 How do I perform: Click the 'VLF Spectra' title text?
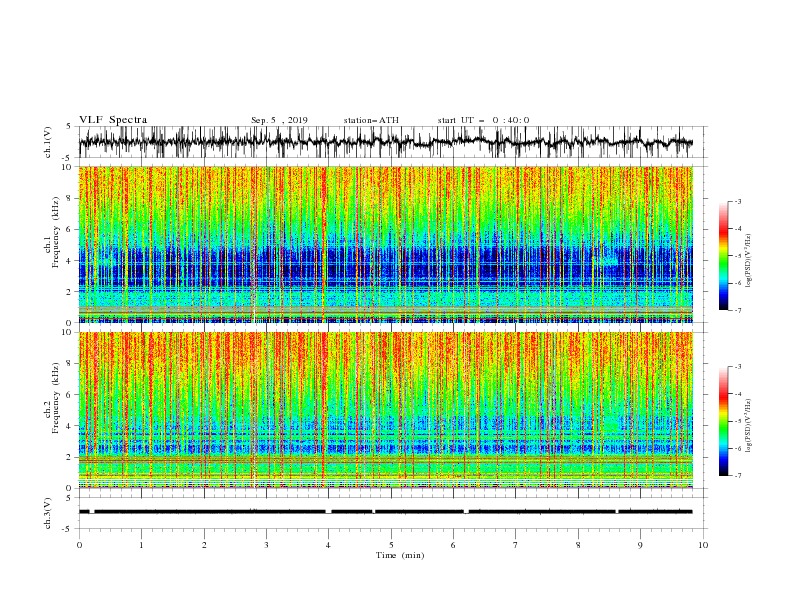113,120
